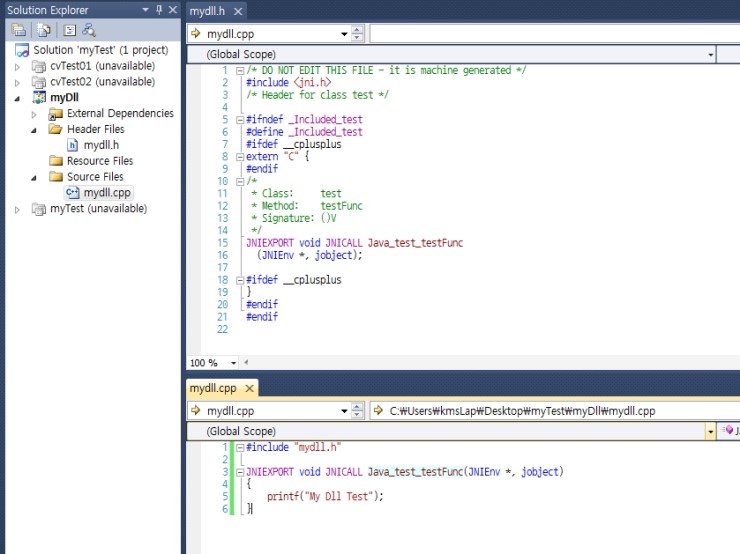
Task: Collapse the #ifdef region on line 18
Action: [x=240, y=280]
